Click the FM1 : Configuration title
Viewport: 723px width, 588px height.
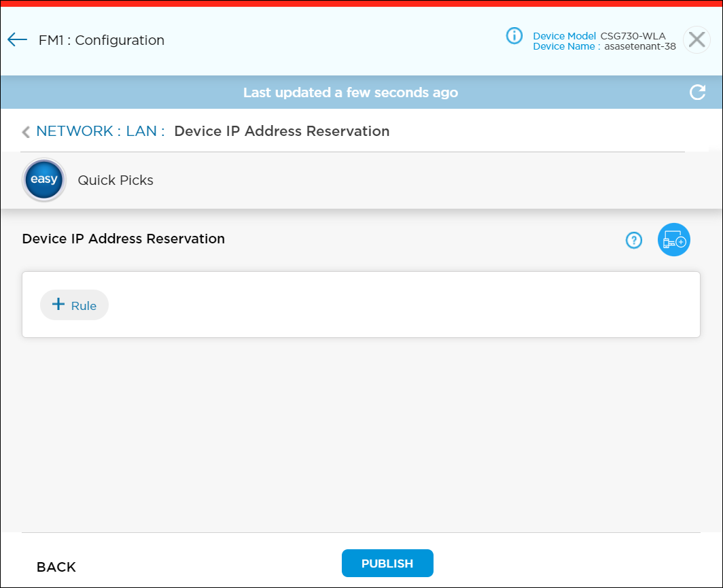click(101, 40)
